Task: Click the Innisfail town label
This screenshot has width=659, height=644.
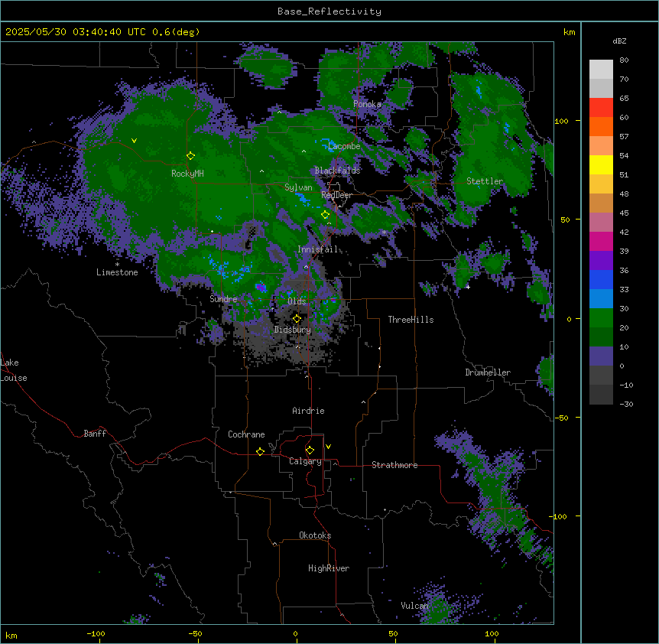Action: click(x=318, y=249)
